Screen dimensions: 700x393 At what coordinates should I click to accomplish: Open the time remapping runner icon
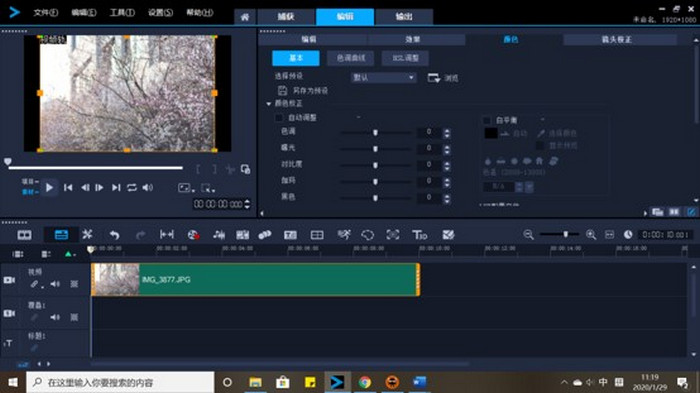tap(344, 235)
